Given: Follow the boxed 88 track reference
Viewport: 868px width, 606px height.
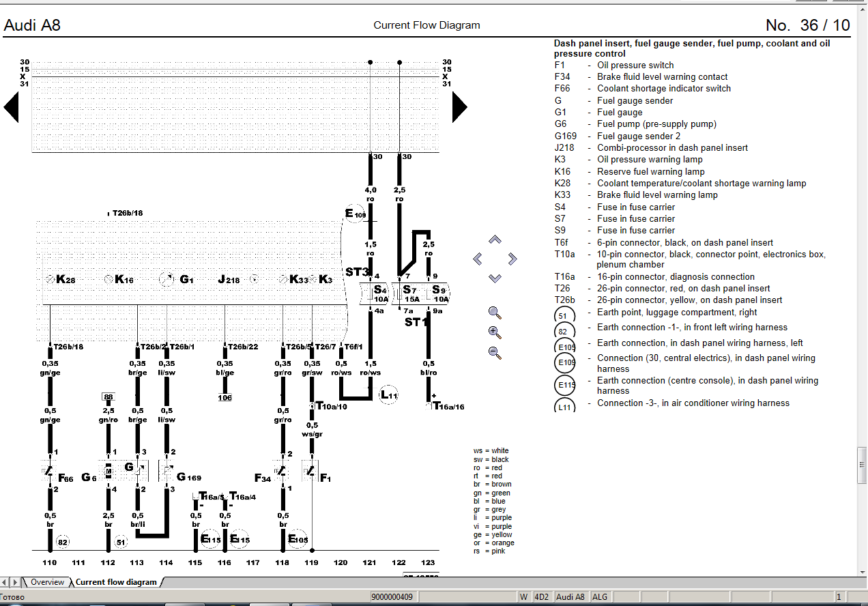Looking at the screenshot, I should [108, 396].
